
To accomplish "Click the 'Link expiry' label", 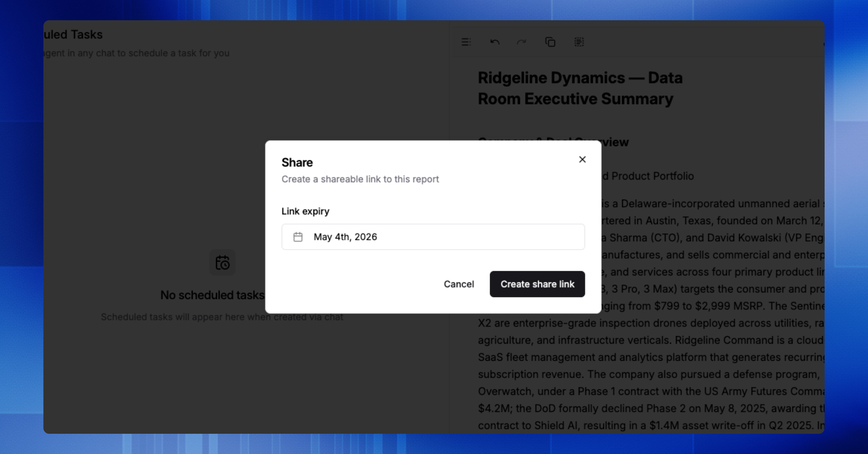I will click(306, 211).
